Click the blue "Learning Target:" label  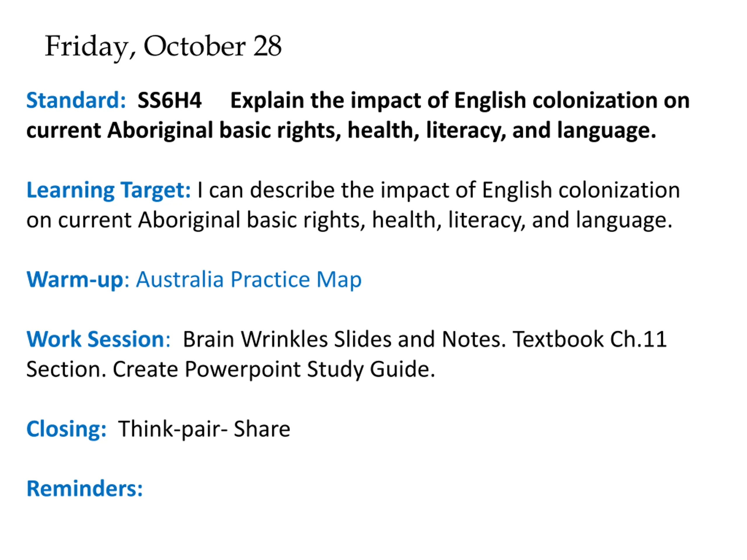tap(109, 190)
